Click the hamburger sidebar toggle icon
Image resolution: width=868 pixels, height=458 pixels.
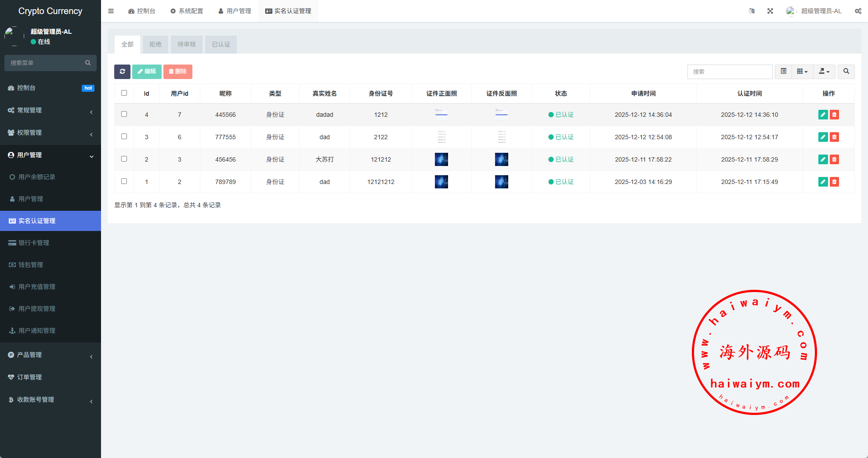111,11
